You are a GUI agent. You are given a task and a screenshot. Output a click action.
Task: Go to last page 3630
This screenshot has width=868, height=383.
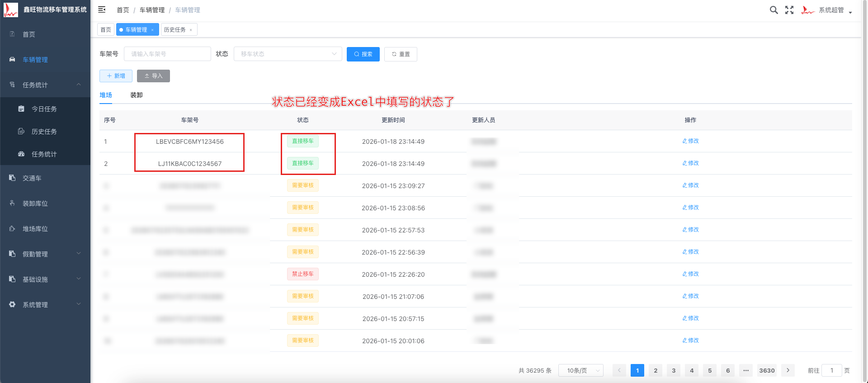(x=767, y=370)
